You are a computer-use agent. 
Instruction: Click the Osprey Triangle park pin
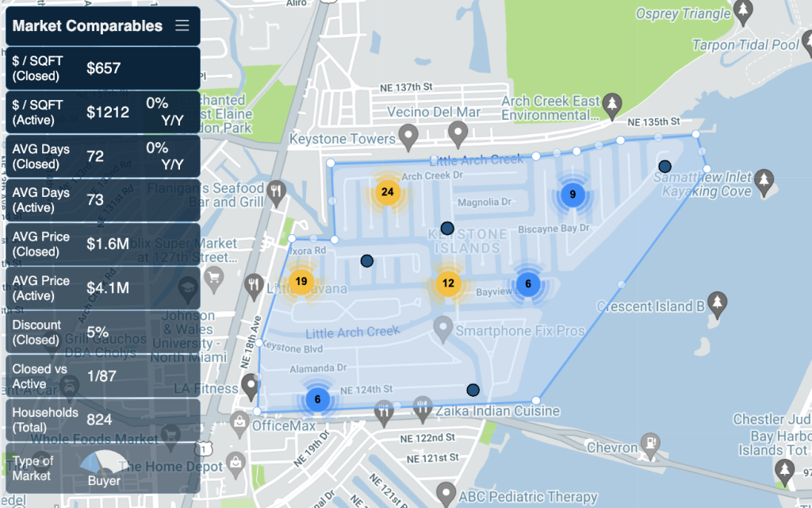click(x=744, y=12)
